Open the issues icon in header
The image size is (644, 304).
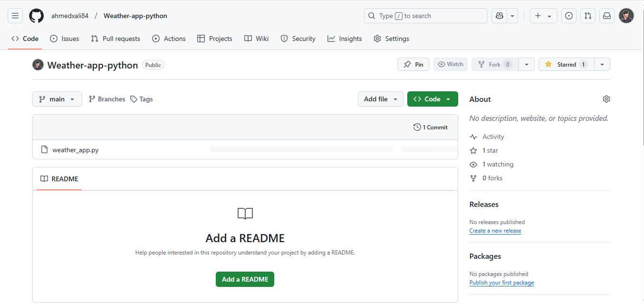pyautogui.click(x=568, y=16)
